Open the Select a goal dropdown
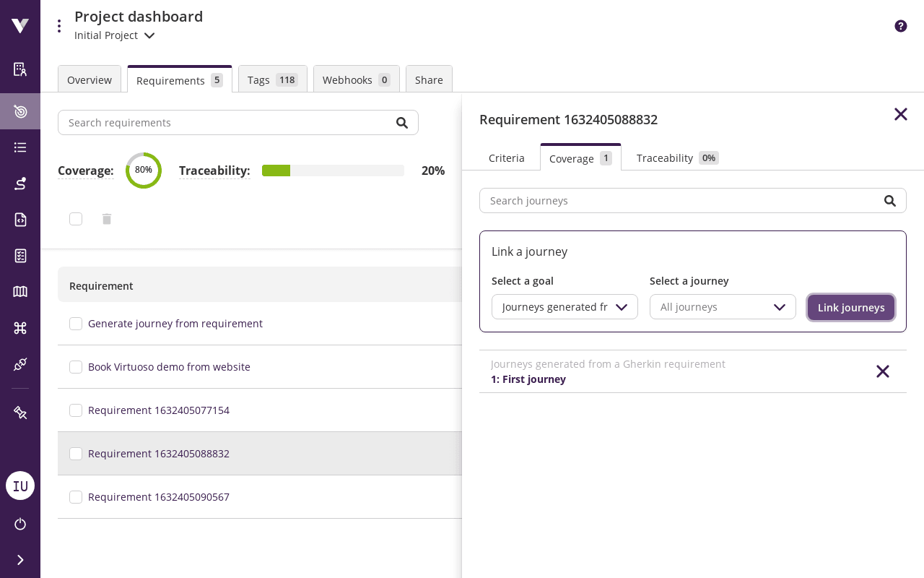The height and width of the screenshot is (578, 924). pos(565,306)
